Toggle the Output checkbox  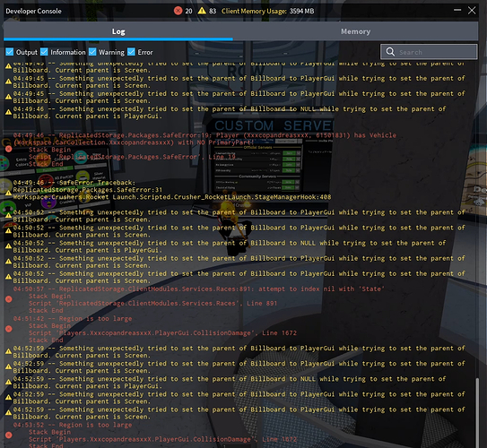coord(10,52)
